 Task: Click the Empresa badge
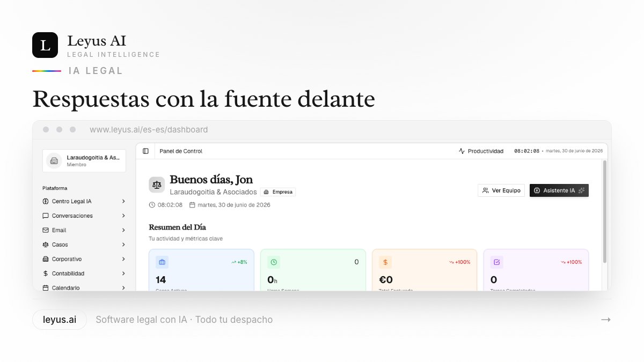pyautogui.click(x=278, y=192)
